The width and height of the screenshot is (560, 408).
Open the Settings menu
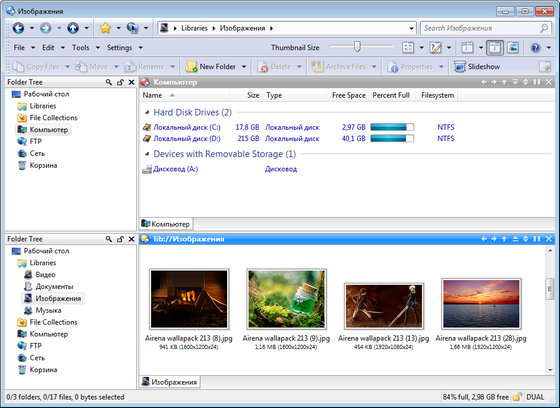coord(119,48)
